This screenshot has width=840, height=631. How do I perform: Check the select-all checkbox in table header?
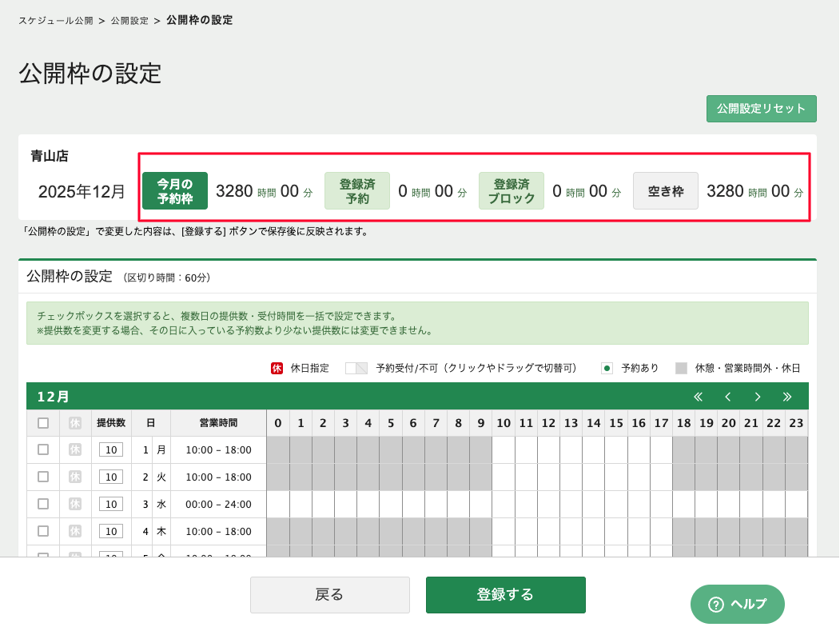pos(43,423)
